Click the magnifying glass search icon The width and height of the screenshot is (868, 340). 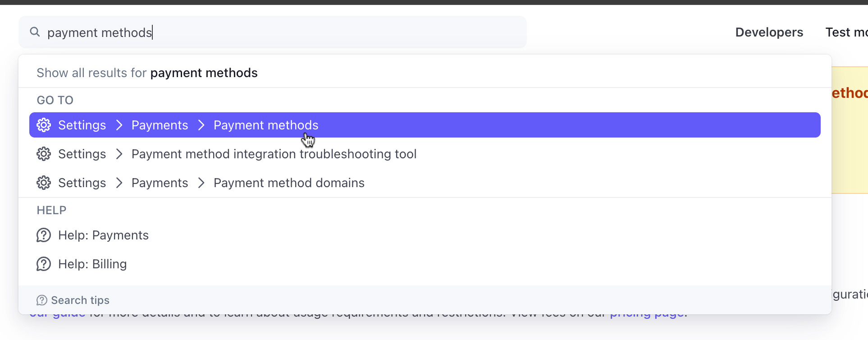[x=35, y=32]
